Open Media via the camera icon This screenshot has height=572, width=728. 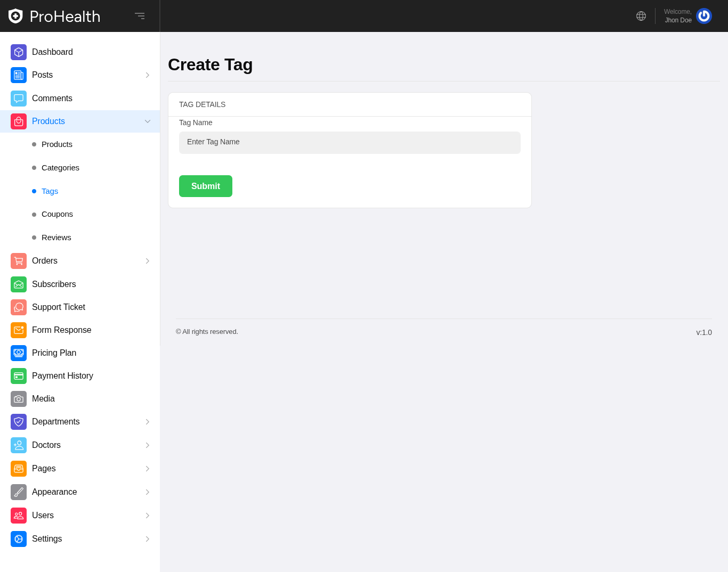pos(19,399)
